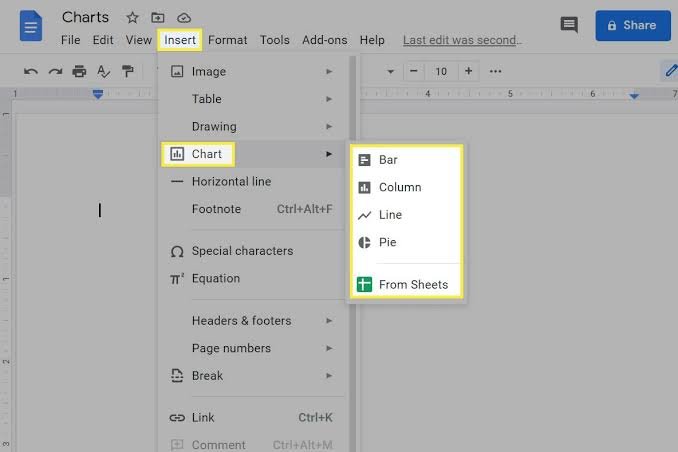Open comment history icon
The height and width of the screenshot is (452, 678).
(569, 25)
